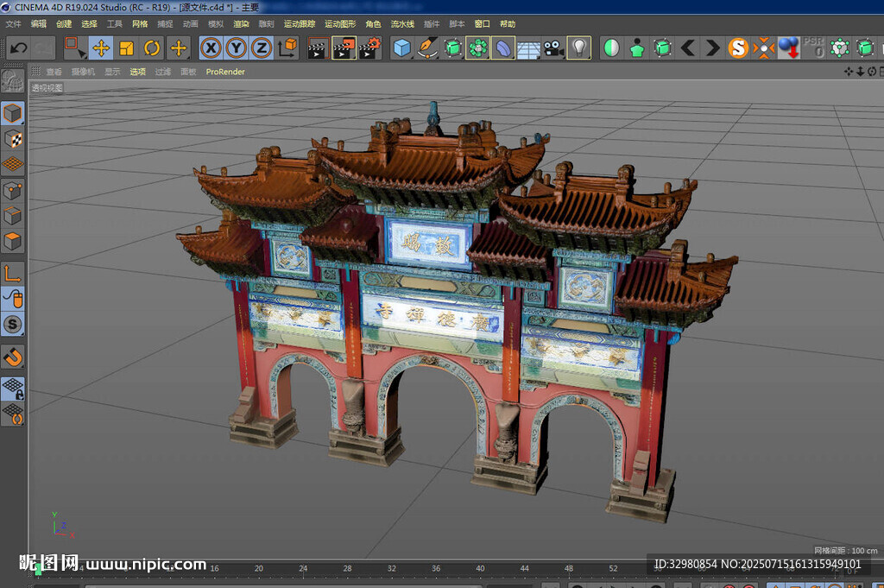This screenshot has height=588, width=884.
Task: Add a Camera object
Action: pos(553,47)
